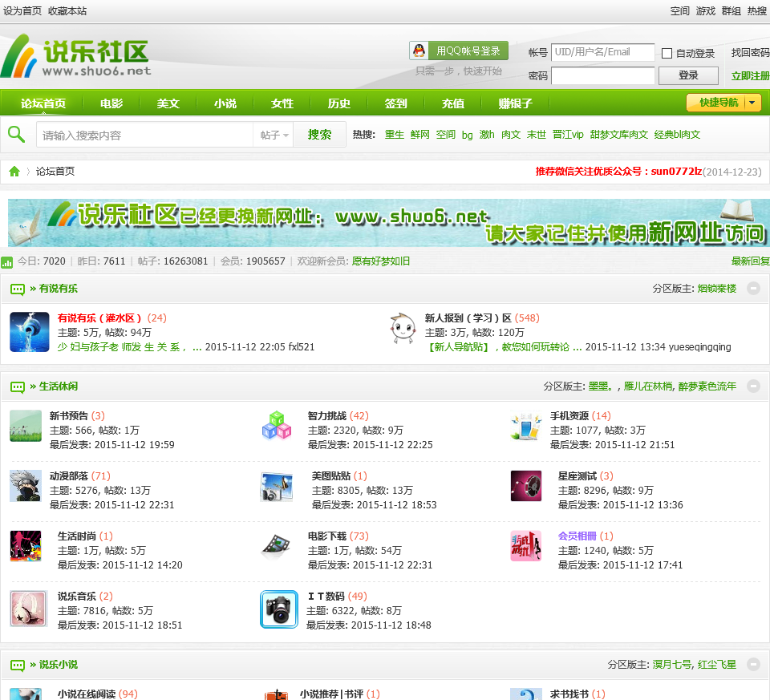Open 智力挑战 colored cubes icon
This screenshot has width=770, height=700.
(277, 426)
